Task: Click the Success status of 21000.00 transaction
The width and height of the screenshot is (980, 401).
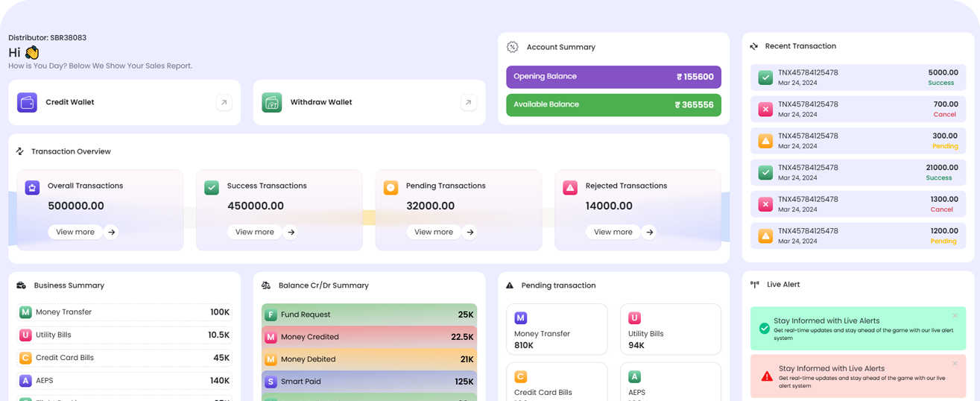Action: click(x=939, y=178)
